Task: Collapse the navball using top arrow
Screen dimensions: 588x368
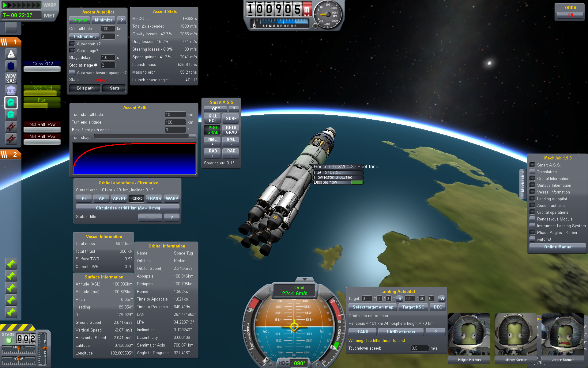Action: click(305, 279)
